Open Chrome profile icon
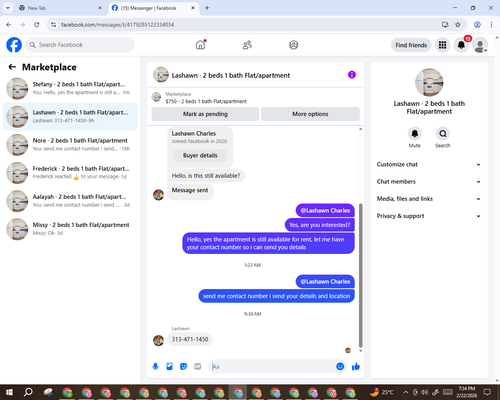500x400 pixels. coord(477,25)
